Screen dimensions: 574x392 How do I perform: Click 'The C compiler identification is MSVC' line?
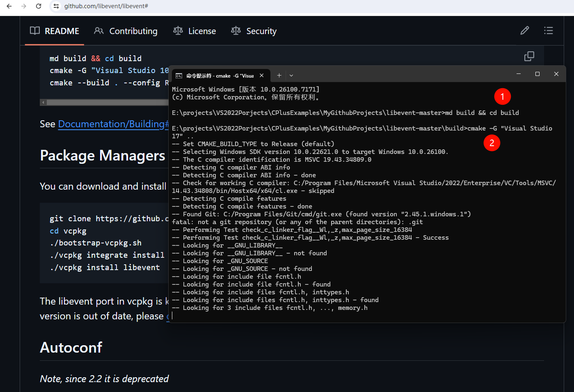pyautogui.click(x=272, y=160)
